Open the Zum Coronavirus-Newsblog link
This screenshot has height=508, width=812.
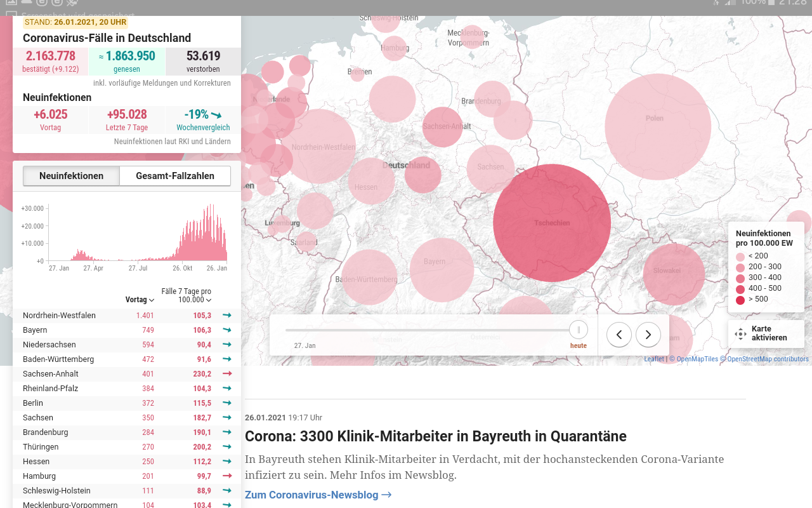[318, 495]
